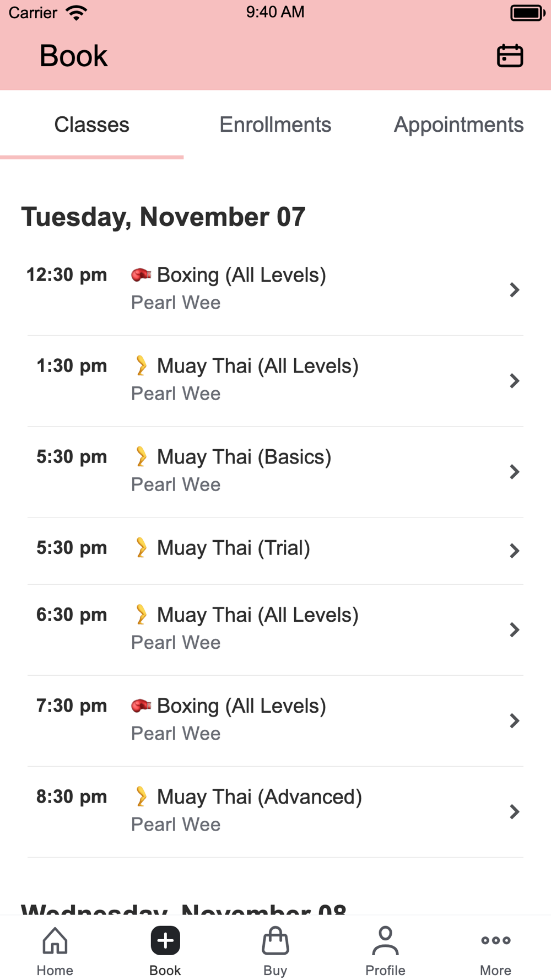Open the More three-dots icon
551x980 pixels.
[x=495, y=941]
